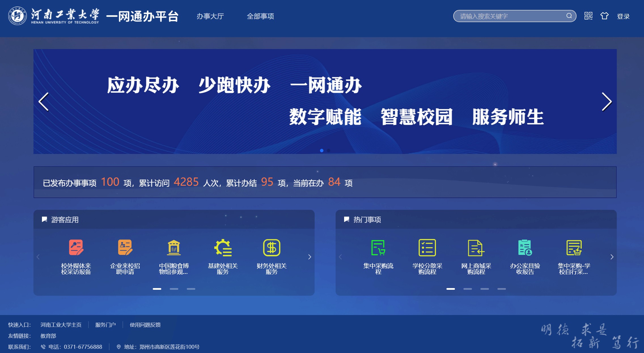644x353 pixels.
Task: Open 办公家具验收报告 icon
Action: tap(525, 248)
